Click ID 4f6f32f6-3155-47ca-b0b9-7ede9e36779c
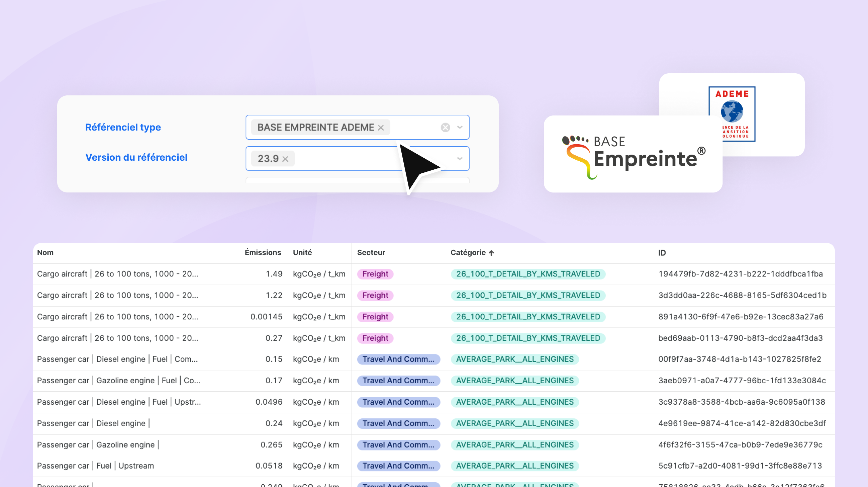Viewport: 868px width, 487px height. [x=740, y=445]
